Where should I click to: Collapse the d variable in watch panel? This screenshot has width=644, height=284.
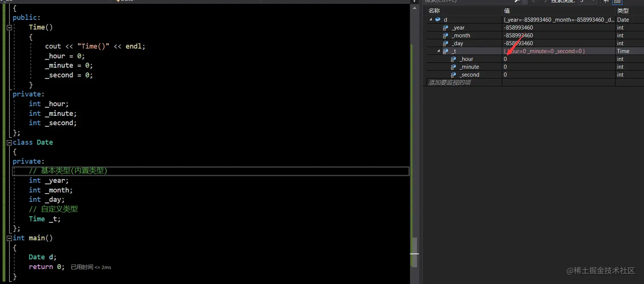431,20
